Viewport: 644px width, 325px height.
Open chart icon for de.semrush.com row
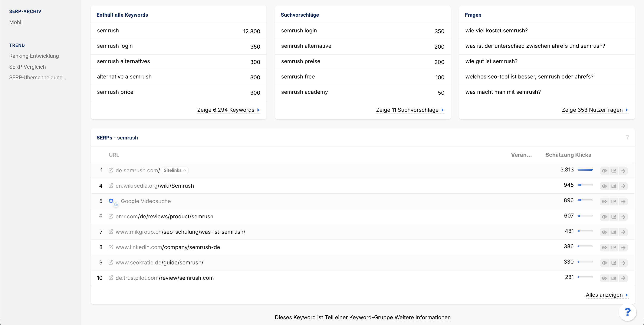[614, 171]
